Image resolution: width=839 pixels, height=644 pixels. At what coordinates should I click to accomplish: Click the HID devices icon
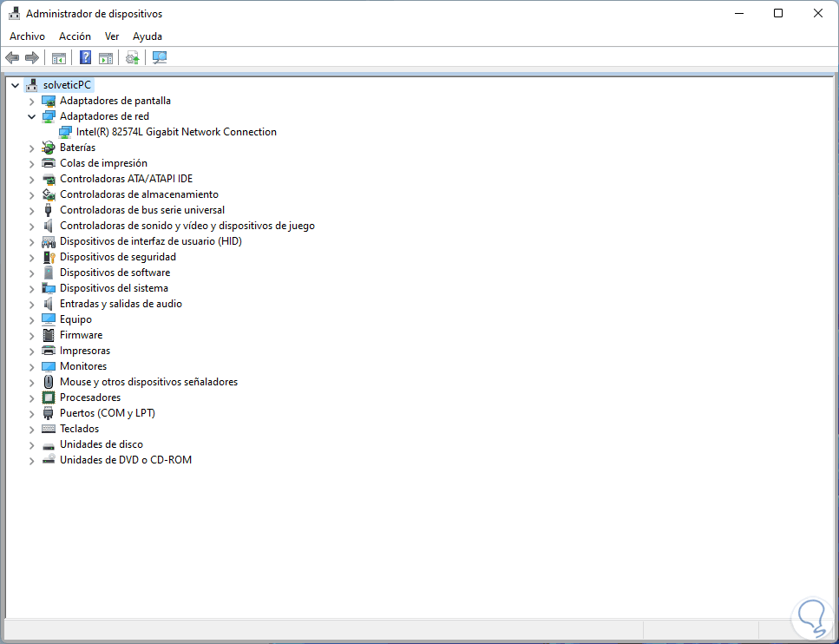click(x=49, y=241)
